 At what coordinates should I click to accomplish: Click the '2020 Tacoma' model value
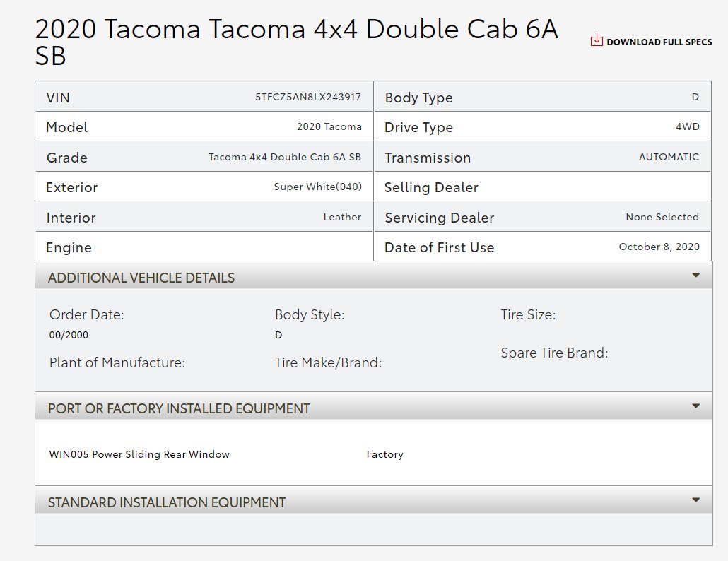click(x=329, y=126)
